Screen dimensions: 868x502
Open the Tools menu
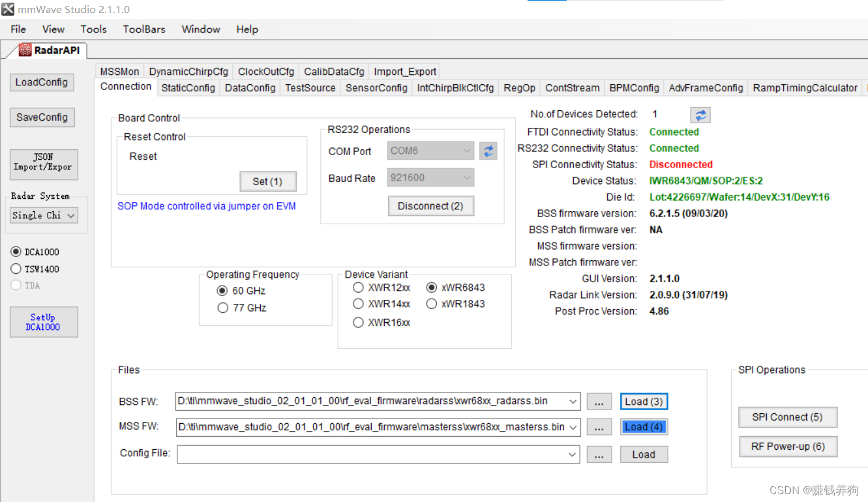(x=93, y=29)
